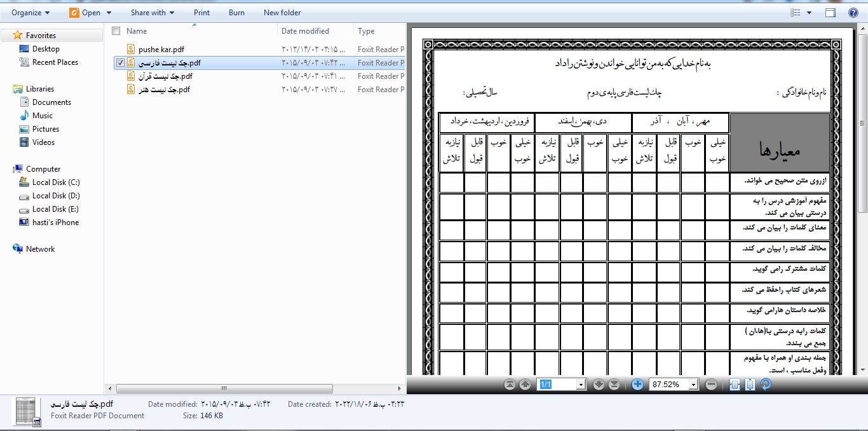
Task: Select Local Disk (E:)
Action: coord(56,209)
